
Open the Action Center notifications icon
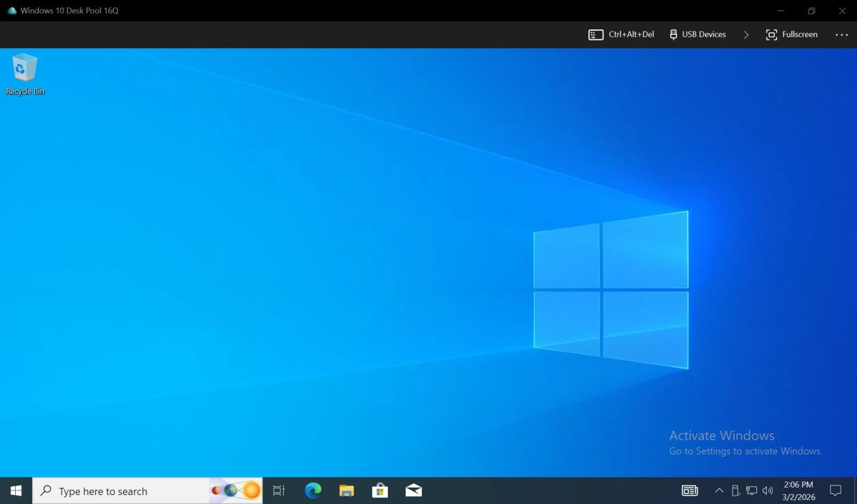[835, 490]
